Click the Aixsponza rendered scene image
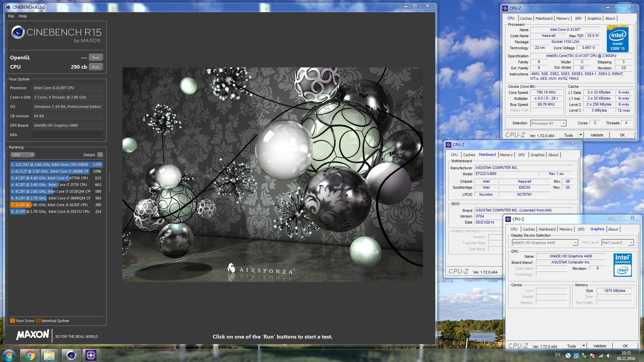The width and height of the screenshot is (644, 362). coord(272,174)
